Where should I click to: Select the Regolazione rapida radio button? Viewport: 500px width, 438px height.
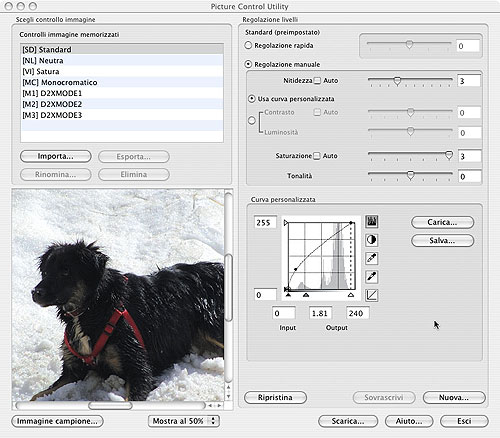click(x=248, y=45)
